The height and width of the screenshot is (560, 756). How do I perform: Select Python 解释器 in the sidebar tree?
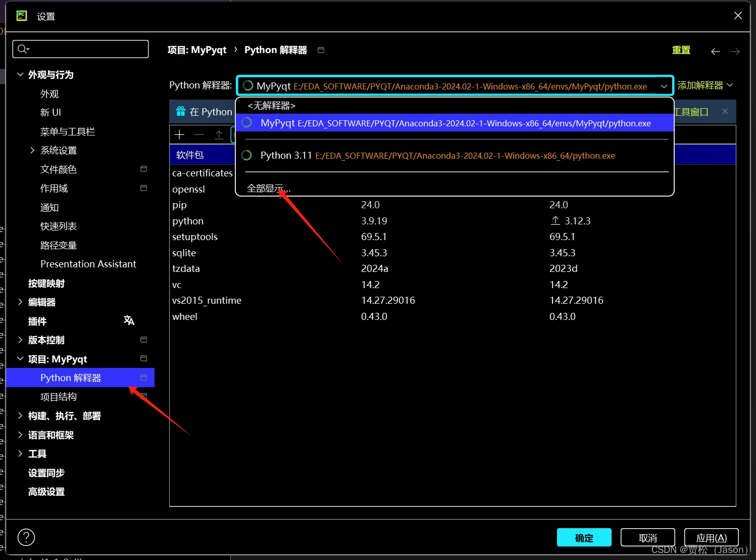click(80, 378)
